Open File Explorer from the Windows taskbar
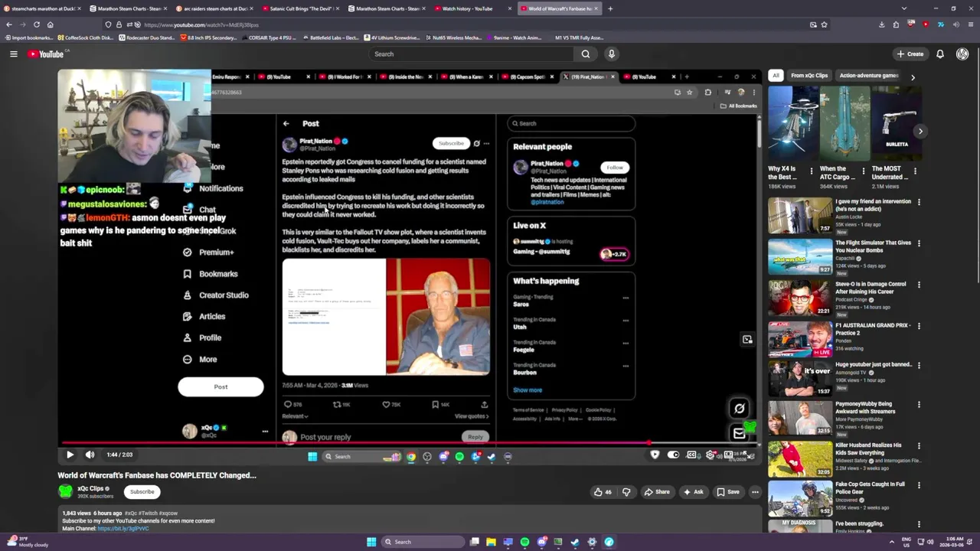Image resolution: width=980 pixels, height=551 pixels. [x=491, y=542]
